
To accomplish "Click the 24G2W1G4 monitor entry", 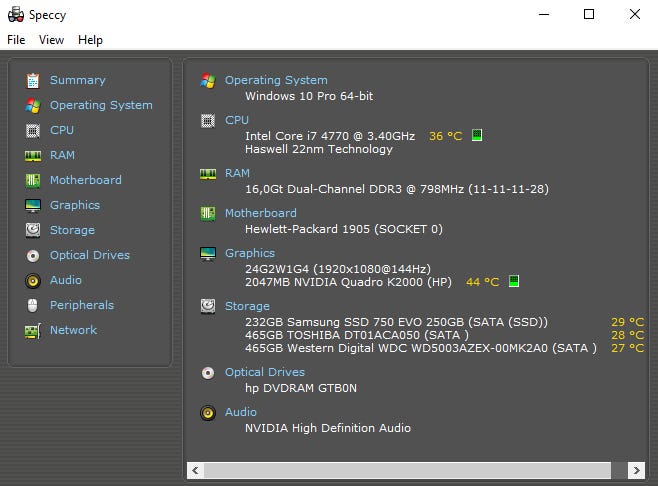I will click(338, 269).
